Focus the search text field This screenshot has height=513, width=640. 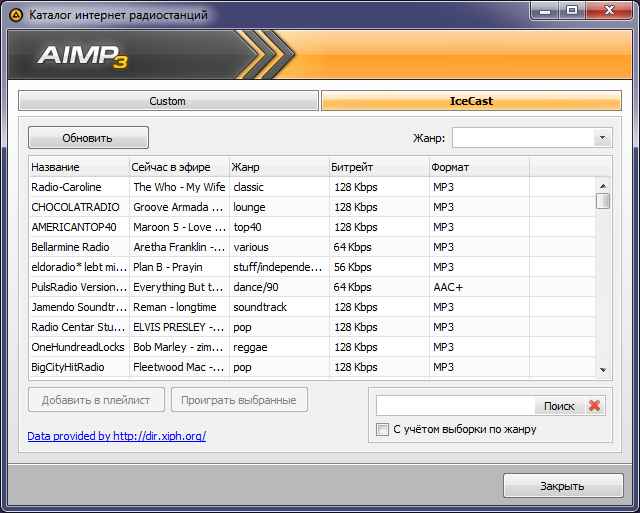[x=456, y=406]
